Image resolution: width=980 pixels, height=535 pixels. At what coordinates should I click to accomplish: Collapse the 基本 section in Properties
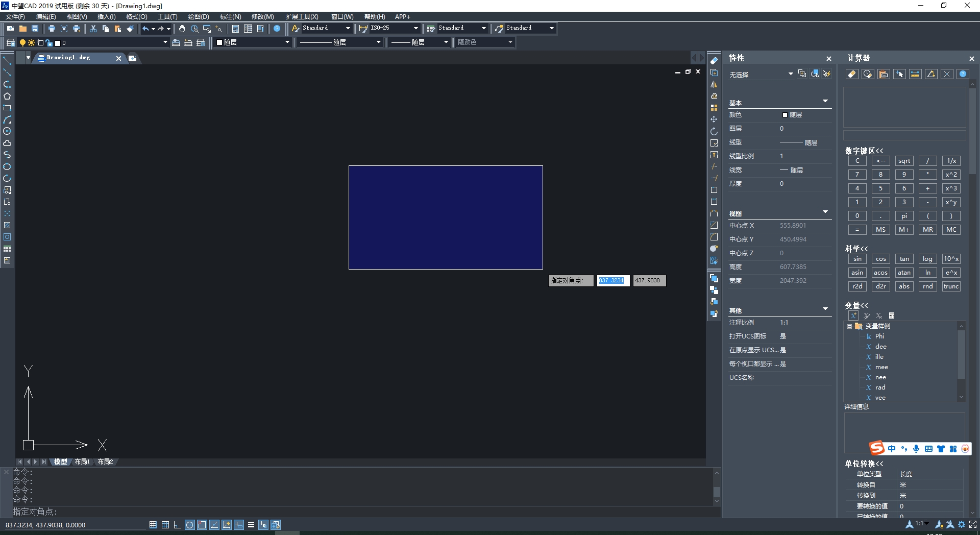825,101
